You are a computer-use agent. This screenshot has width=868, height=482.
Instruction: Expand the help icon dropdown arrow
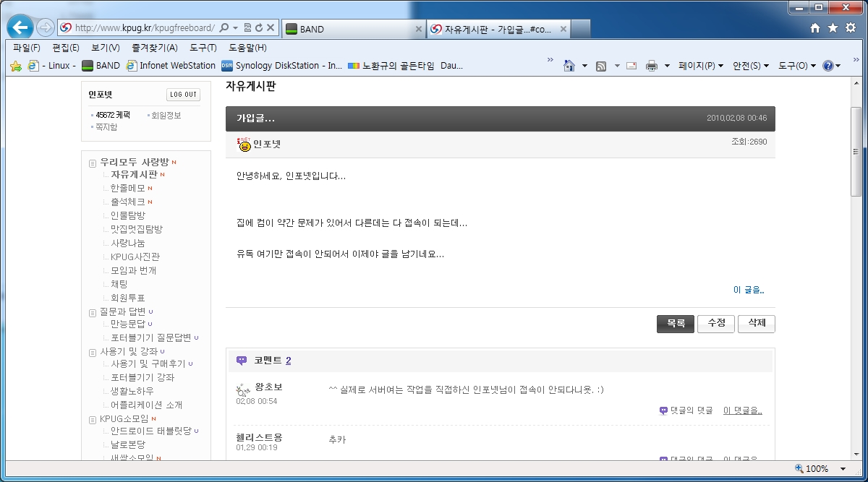838,66
